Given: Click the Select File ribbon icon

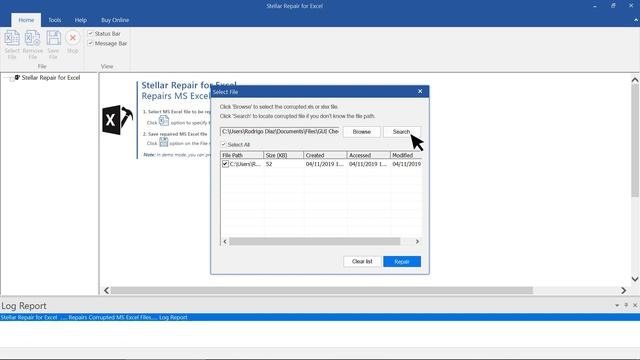Looking at the screenshot, I should tap(12, 44).
